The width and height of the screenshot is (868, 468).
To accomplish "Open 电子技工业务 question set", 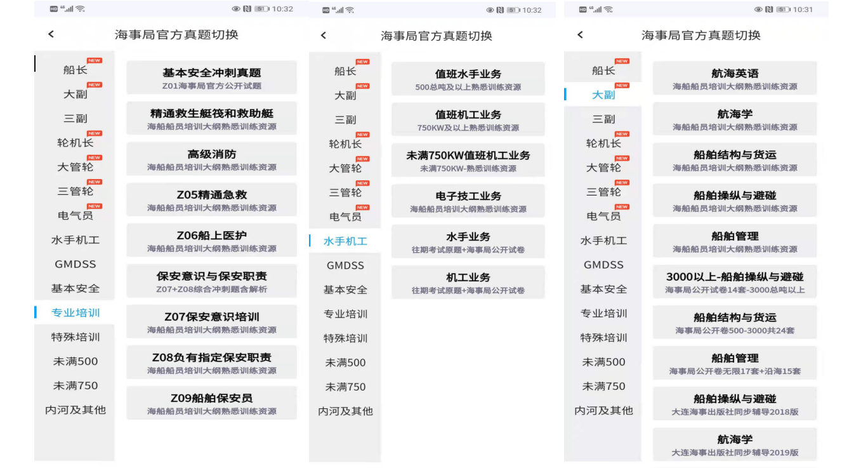I will click(x=468, y=201).
